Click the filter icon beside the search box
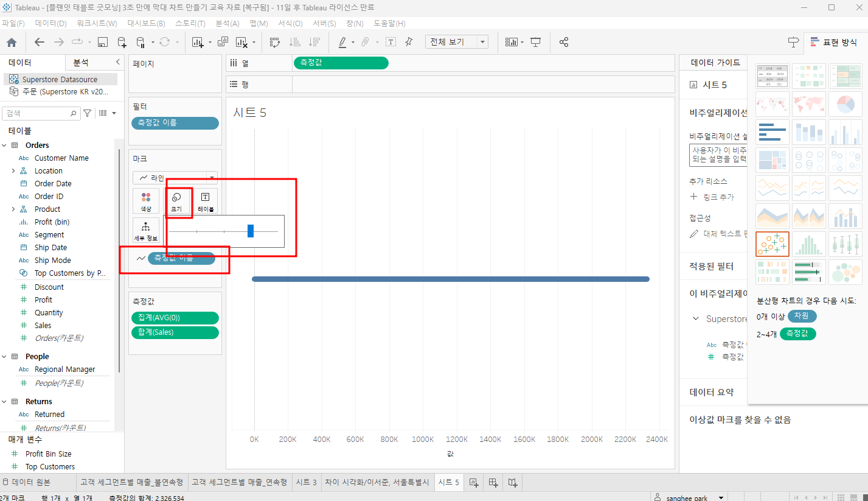 click(87, 113)
